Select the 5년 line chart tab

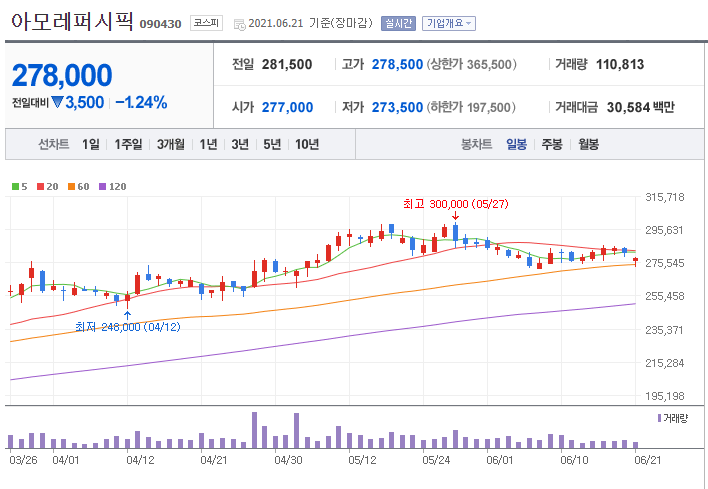click(x=272, y=144)
